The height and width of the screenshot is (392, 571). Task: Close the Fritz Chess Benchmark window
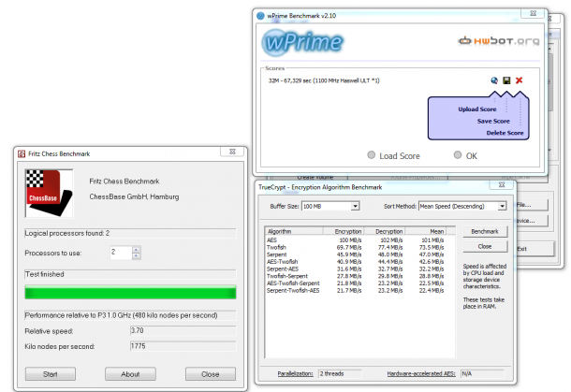tap(232, 152)
